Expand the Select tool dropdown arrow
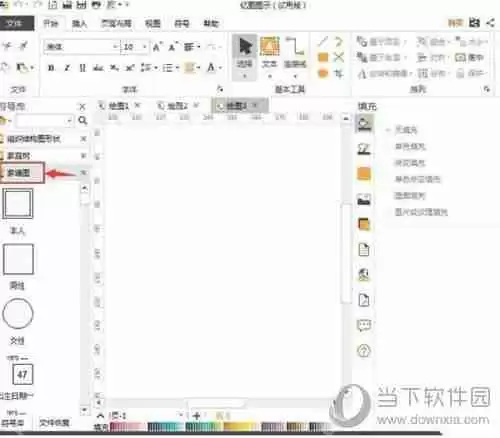 pyautogui.click(x=245, y=76)
